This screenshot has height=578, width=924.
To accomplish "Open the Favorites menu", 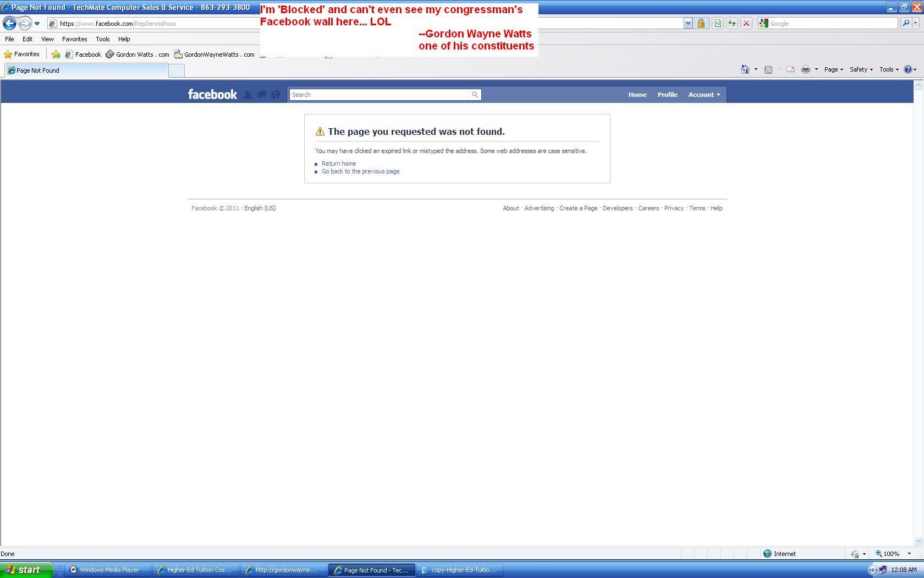I will click(x=74, y=39).
